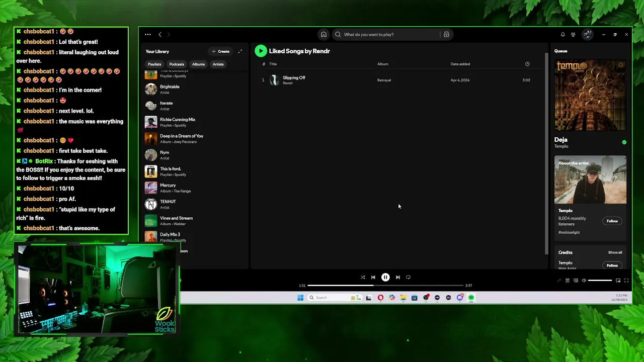Mute with the volume speaker icon
The height and width of the screenshot is (362, 644).
[584, 281]
